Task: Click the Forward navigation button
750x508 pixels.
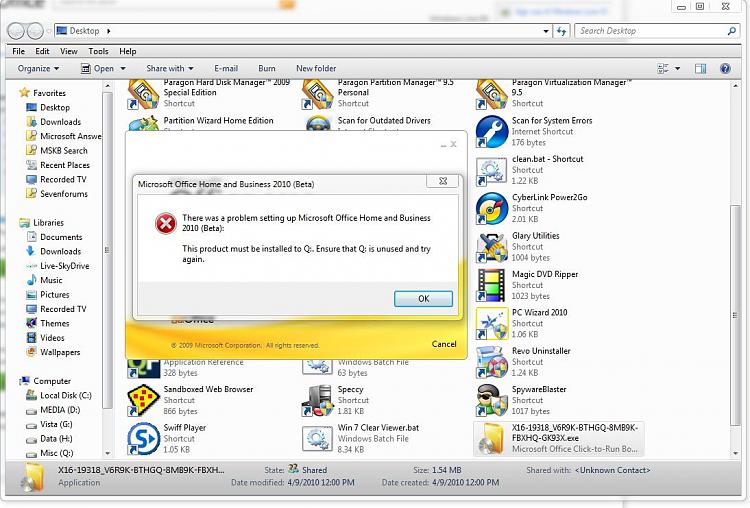Action: [35, 31]
